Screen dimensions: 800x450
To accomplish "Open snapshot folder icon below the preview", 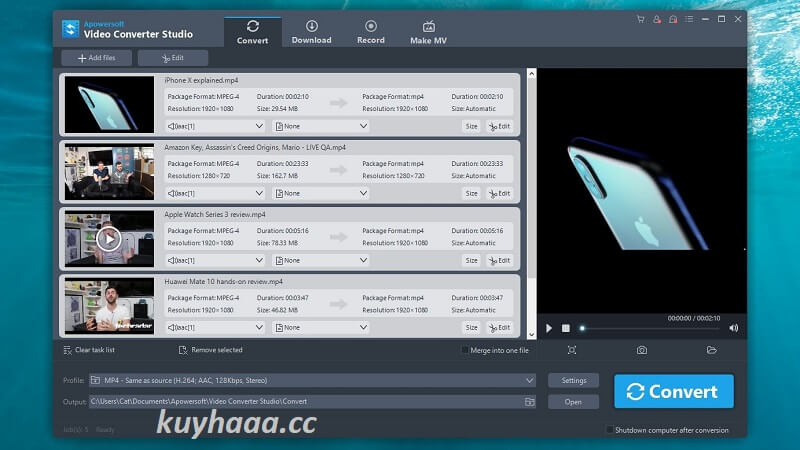I will [x=712, y=350].
